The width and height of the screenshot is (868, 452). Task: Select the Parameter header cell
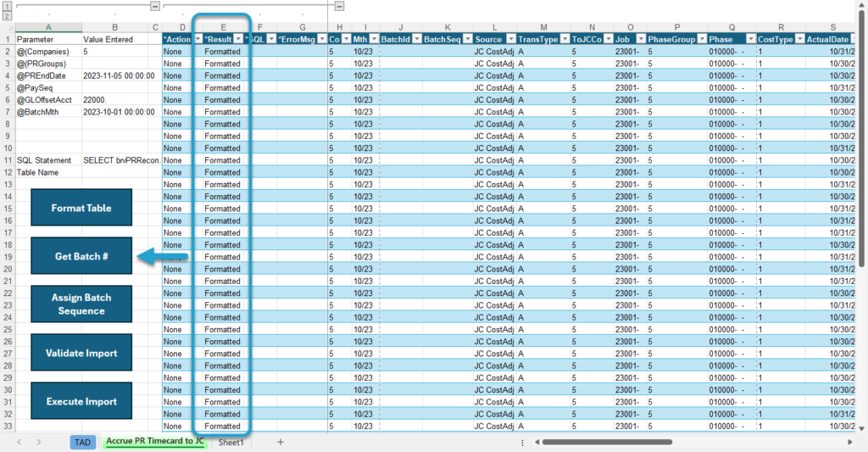[x=48, y=39]
